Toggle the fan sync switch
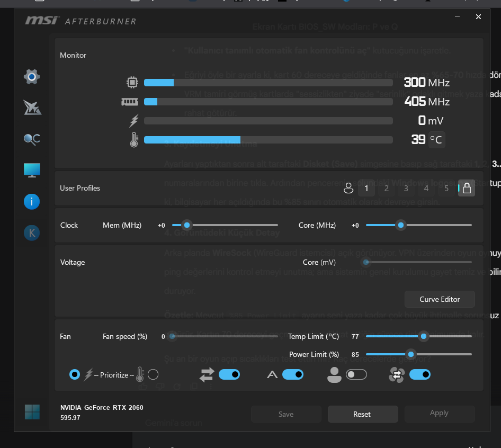Screen dimensions: 501x448 pos(420,374)
